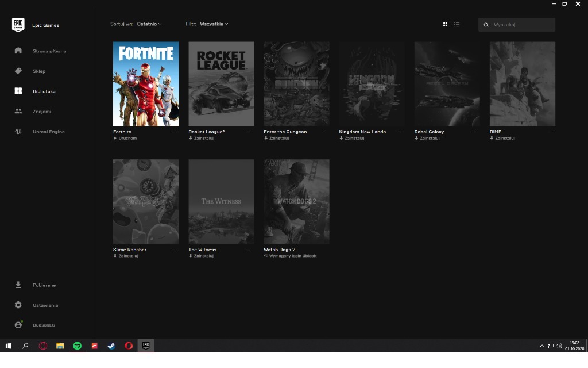
Task: Open Pobierane downloads icon
Action: 18,285
